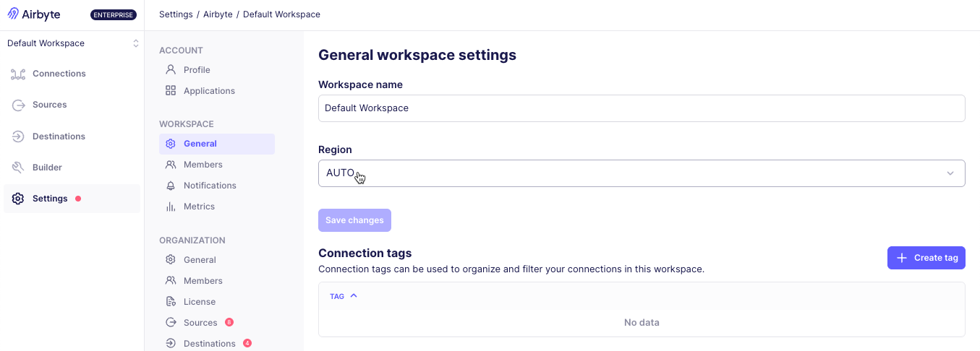
Task: Click the Destinations icon in main sidebar
Action: coord(18,136)
